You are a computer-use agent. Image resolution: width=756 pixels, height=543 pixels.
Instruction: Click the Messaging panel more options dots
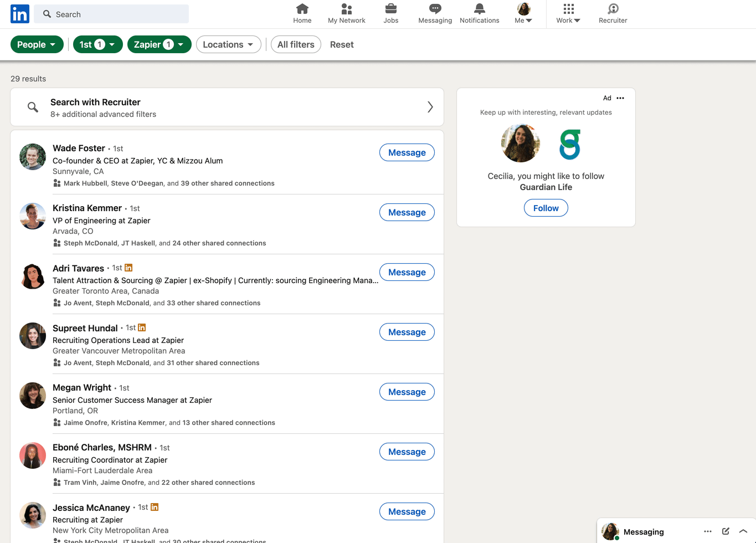pyautogui.click(x=708, y=531)
